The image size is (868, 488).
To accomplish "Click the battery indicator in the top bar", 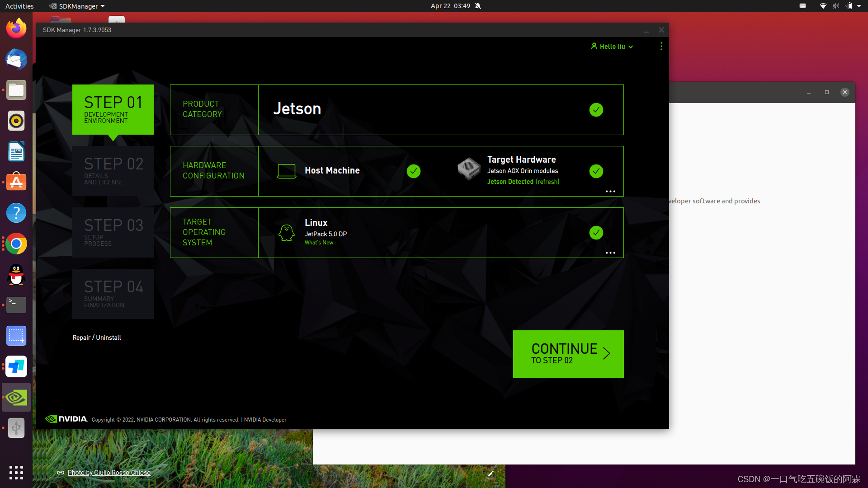I will [849, 6].
